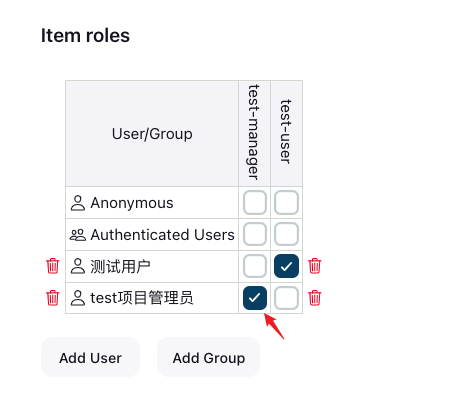Click the Add User button
Screen dimensions: 451x410
(90, 358)
